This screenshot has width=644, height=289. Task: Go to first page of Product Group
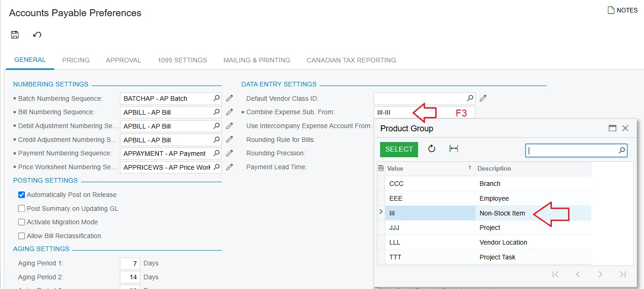tap(556, 274)
